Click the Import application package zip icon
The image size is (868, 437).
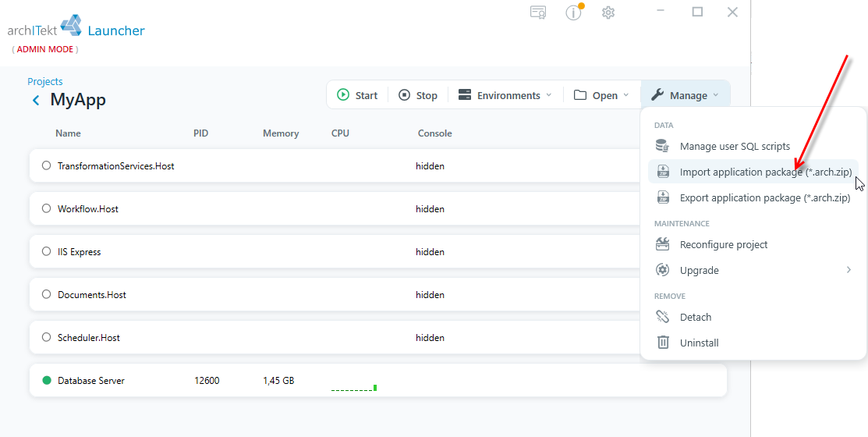tap(663, 172)
